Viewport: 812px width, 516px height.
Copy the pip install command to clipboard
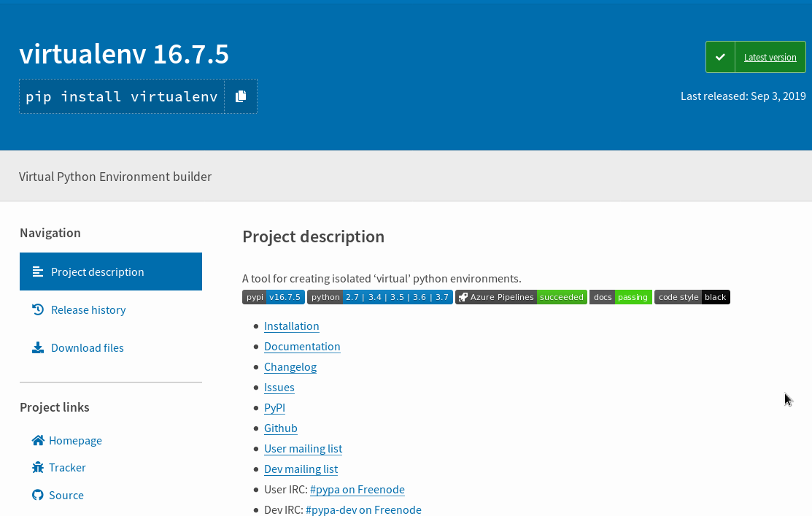coord(241,96)
